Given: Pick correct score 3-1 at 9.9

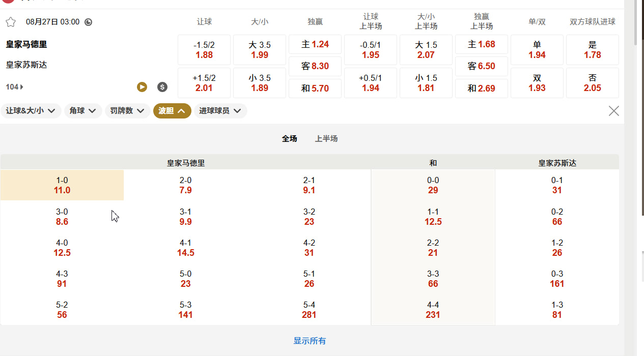Looking at the screenshot, I should tap(186, 217).
